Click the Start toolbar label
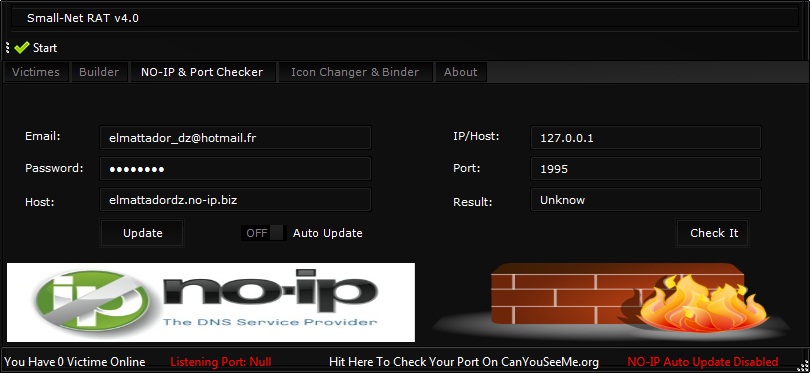This screenshot has width=810, height=373. tap(45, 48)
